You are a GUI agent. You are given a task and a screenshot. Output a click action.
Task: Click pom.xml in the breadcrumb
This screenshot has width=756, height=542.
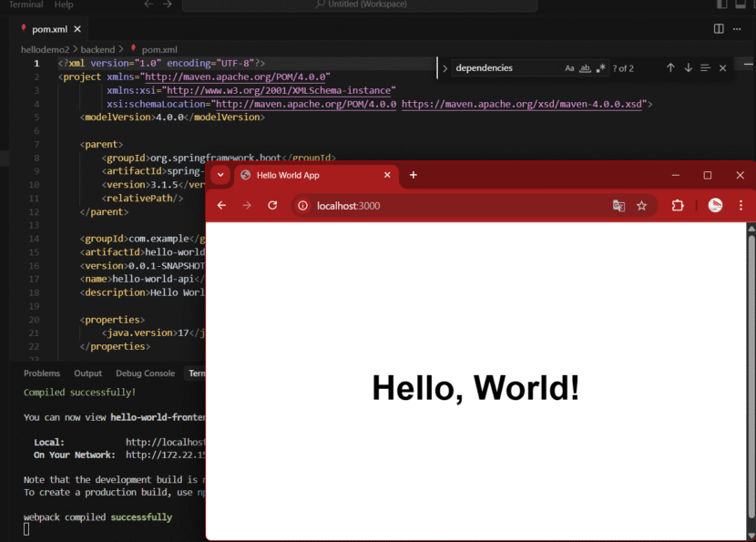pos(159,50)
